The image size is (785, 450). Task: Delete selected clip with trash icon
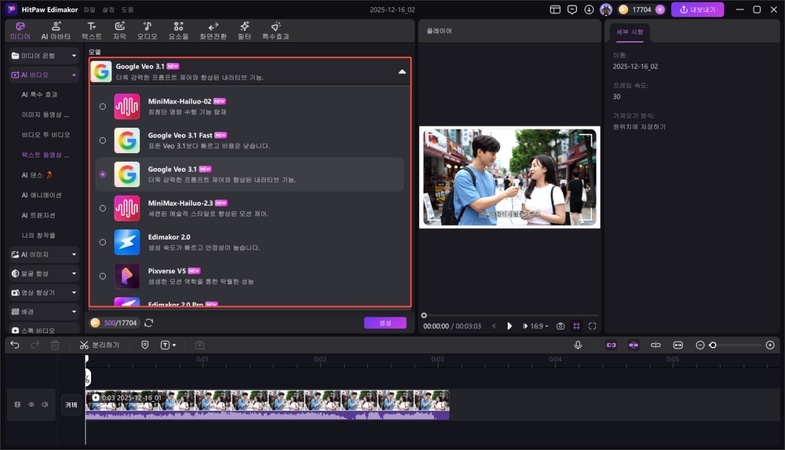pos(55,345)
